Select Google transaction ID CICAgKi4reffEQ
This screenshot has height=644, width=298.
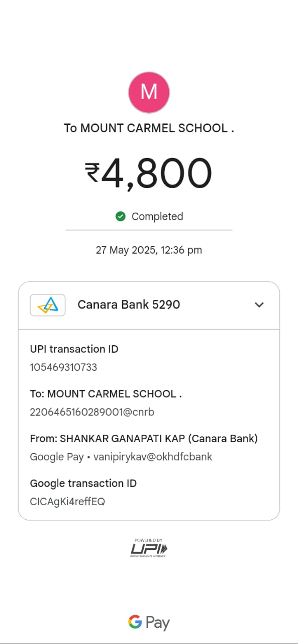click(67, 502)
